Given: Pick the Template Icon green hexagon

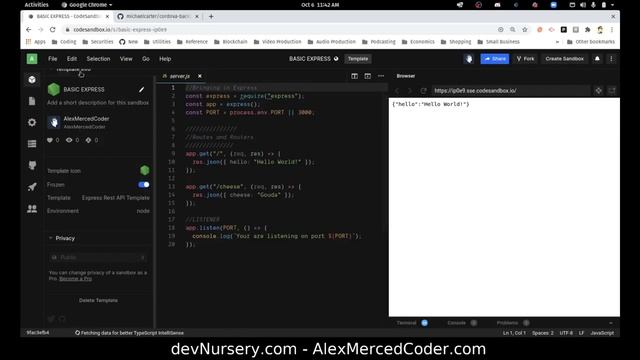Looking at the screenshot, I should click(x=144, y=170).
